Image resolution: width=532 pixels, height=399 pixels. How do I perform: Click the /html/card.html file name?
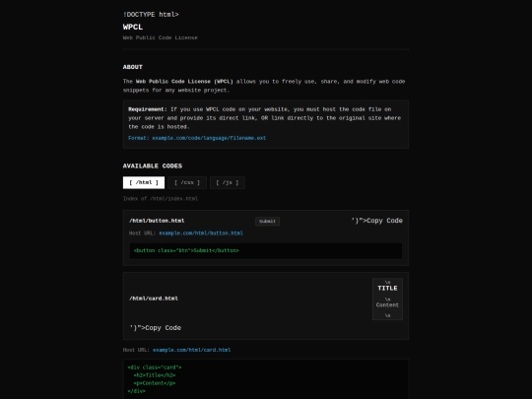click(x=154, y=299)
